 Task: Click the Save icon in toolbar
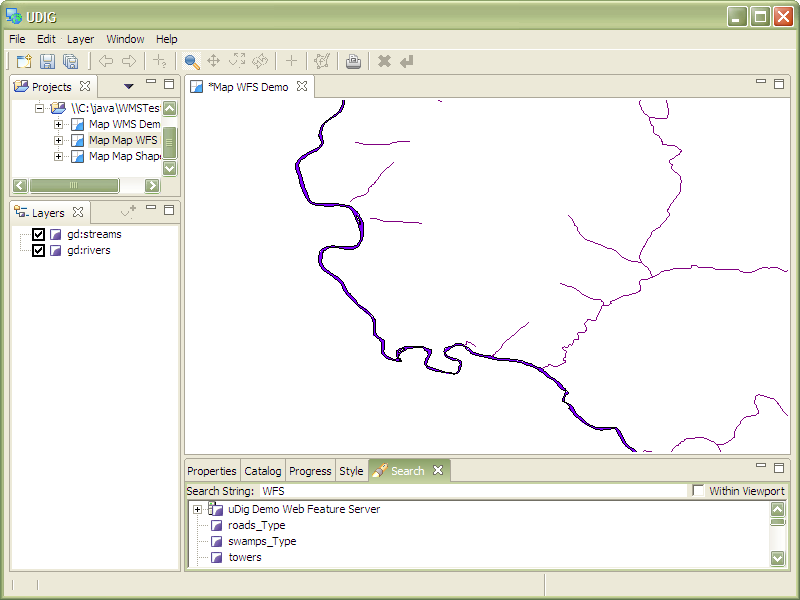(x=47, y=61)
